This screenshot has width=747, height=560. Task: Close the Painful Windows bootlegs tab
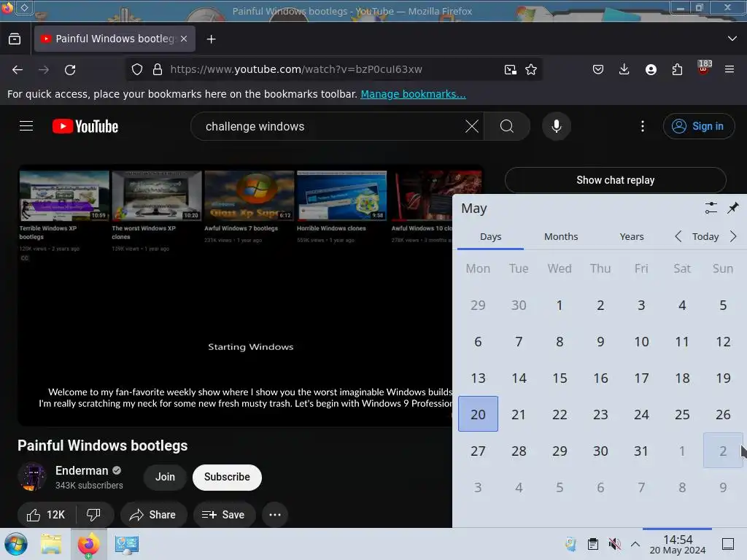coord(184,39)
